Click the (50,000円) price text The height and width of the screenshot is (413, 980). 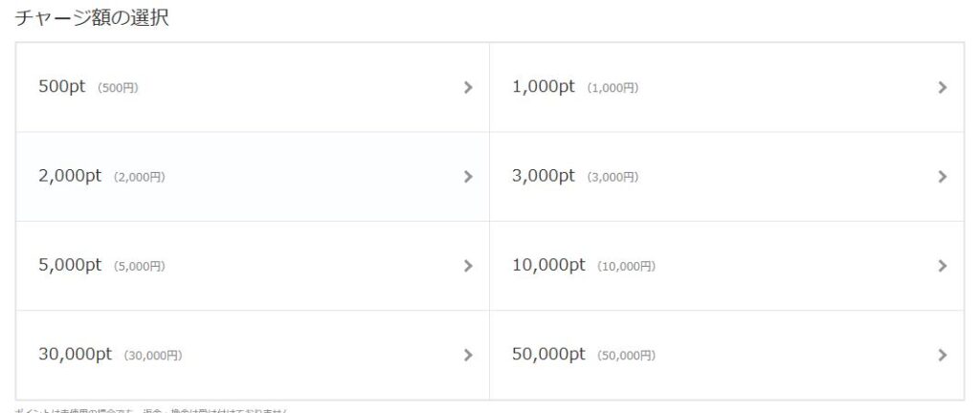tap(626, 356)
